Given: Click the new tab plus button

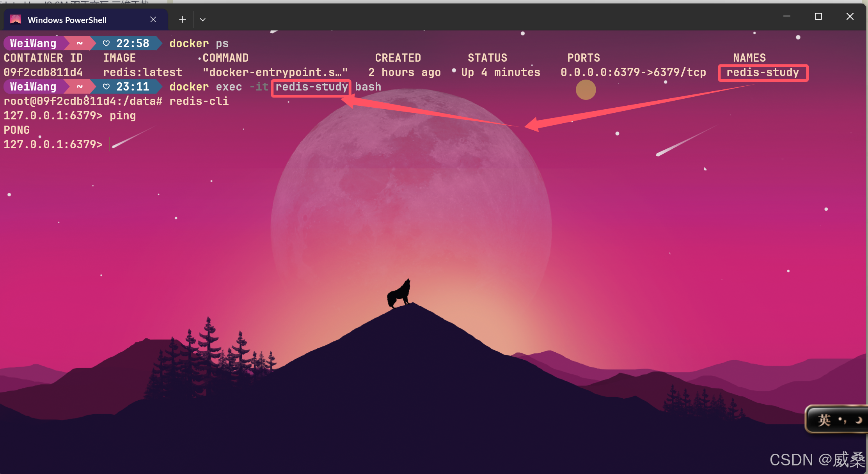Looking at the screenshot, I should pyautogui.click(x=181, y=19).
